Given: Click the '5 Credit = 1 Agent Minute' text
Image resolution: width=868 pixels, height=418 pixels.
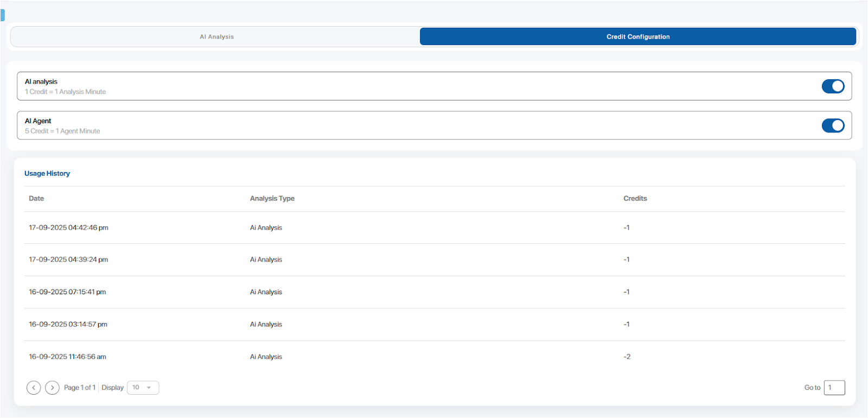Looking at the screenshot, I should coord(62,131).
